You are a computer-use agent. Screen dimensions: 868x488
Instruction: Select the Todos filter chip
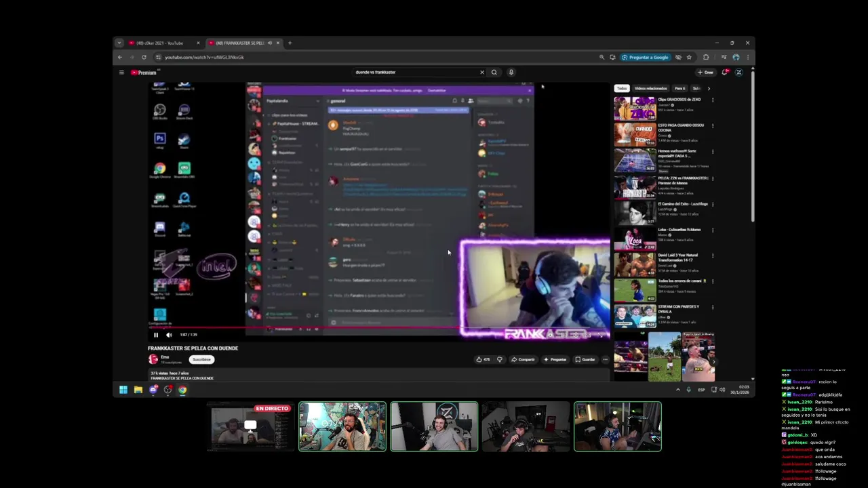pyautogui.click(x=622, y=88)
